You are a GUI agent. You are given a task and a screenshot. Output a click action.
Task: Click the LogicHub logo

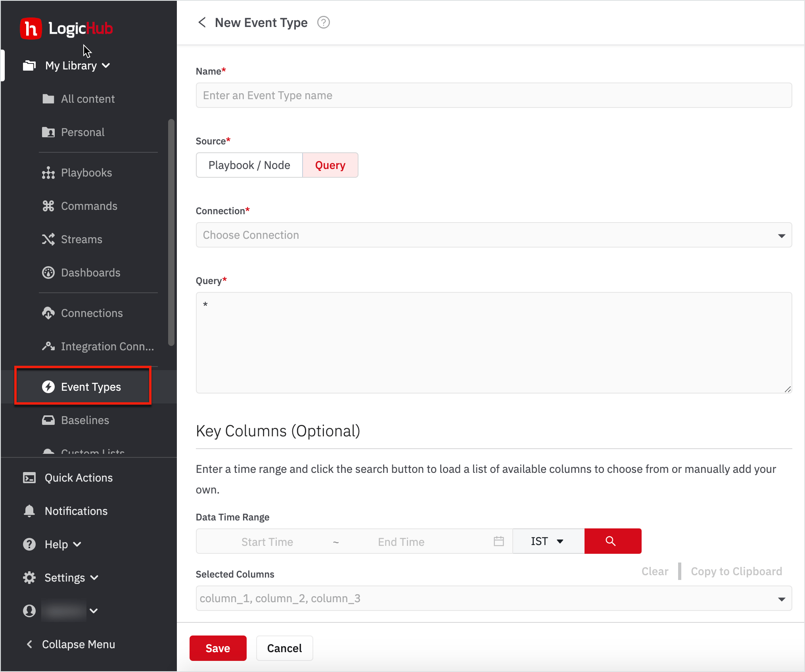pyautogui.click(x=67, y=29)
